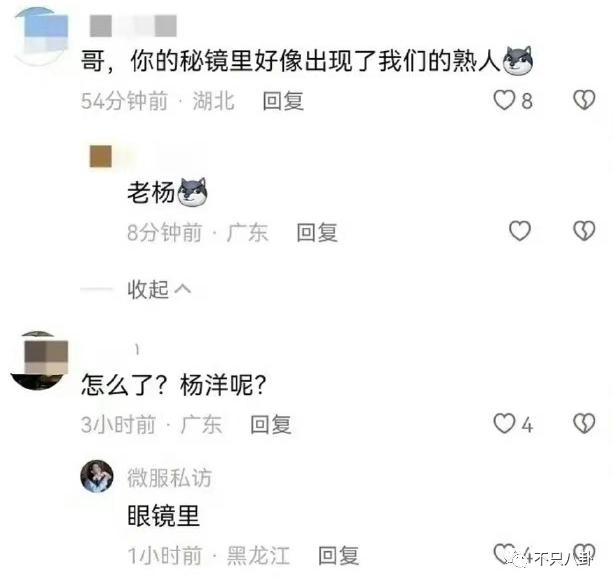Click the chevron arrow beside 收起

[183, 289]
